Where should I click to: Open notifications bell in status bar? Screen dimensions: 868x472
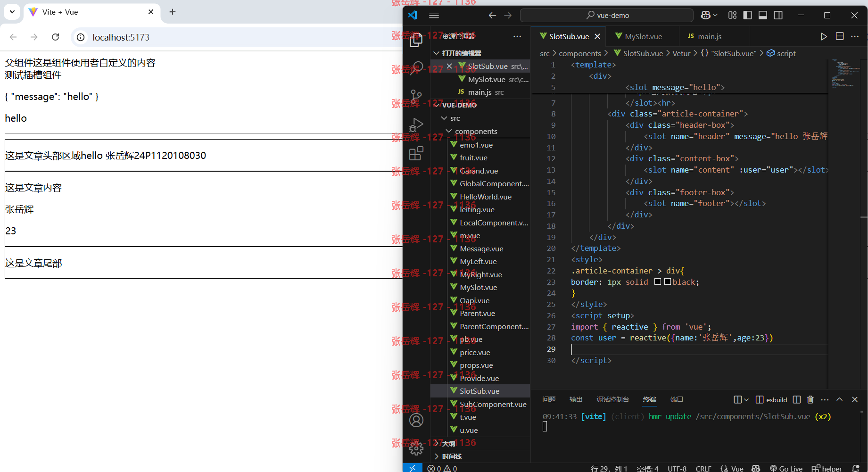[856, 468]
